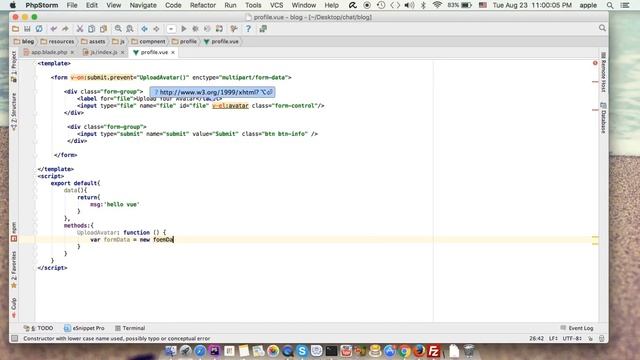The image size is (640, 360).
Task: Click the Undo toolbar icon
Action: coord(53,29)
